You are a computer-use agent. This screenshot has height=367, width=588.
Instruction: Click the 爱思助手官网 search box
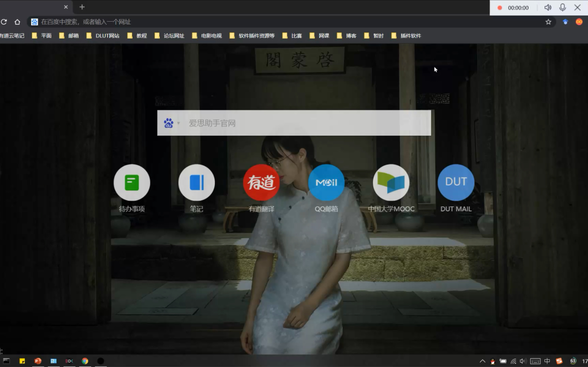tap(294, 123)
